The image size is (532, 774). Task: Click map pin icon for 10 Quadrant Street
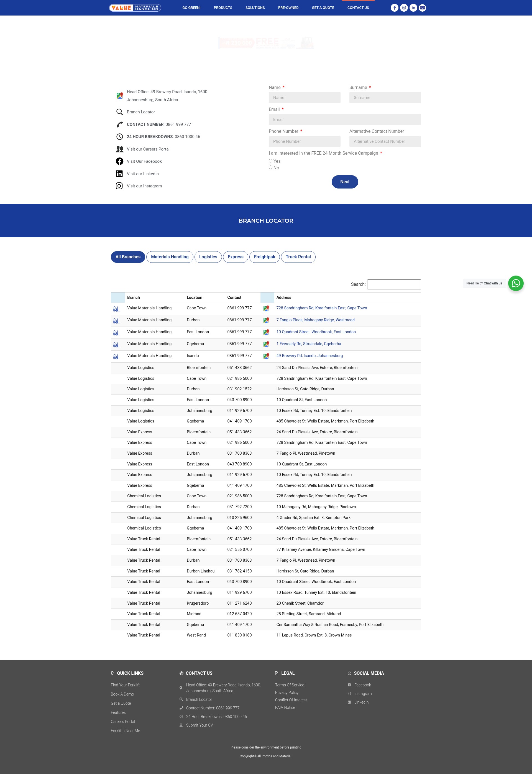tap(266, 332)
